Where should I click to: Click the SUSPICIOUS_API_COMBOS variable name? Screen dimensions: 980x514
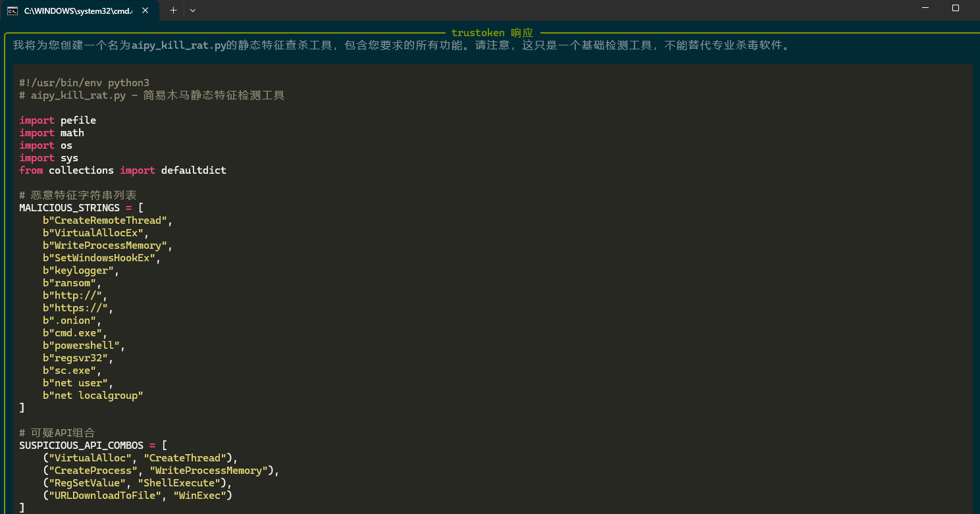[81, 446]
